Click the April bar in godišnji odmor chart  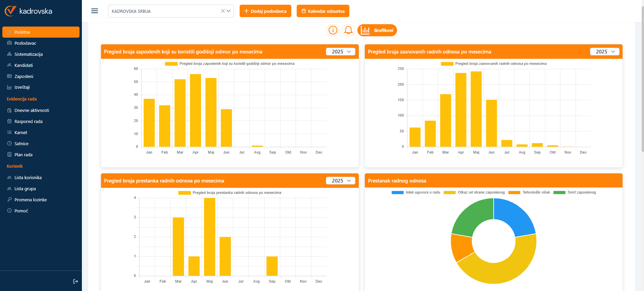(195, 111)
